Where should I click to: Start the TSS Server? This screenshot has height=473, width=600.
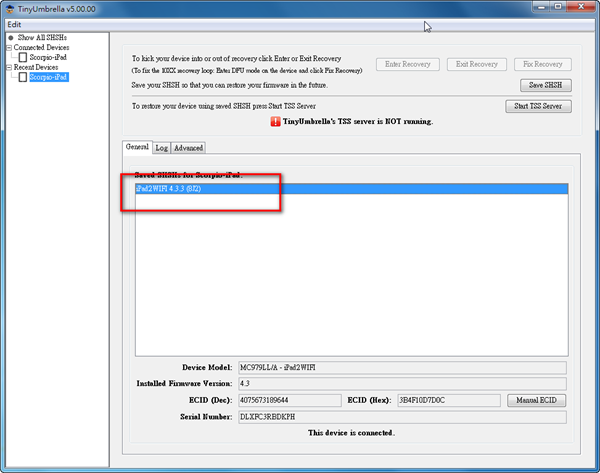(538, 106)
